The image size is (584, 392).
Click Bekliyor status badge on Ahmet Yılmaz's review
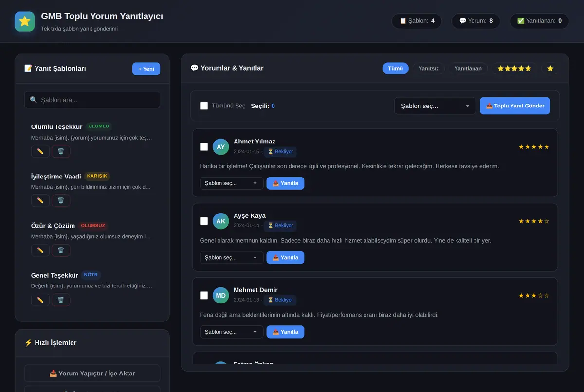[x=280, y=151]
